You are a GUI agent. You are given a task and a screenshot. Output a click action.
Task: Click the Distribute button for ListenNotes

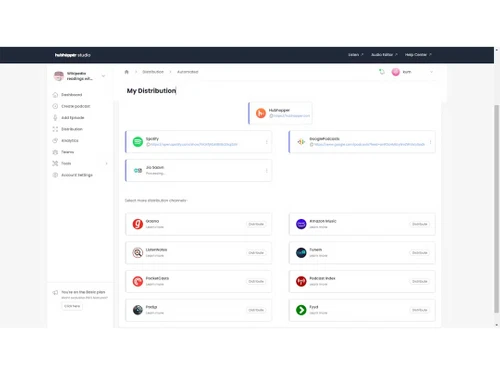[256, 253]
